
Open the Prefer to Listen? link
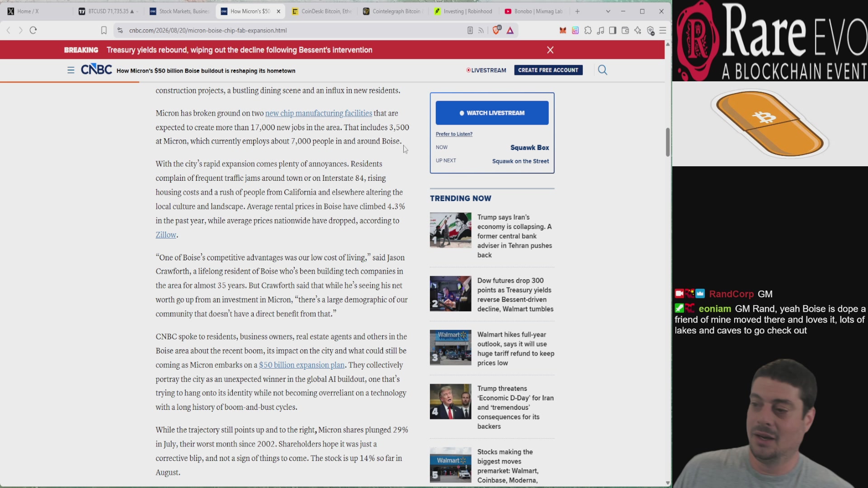[454, 134]
